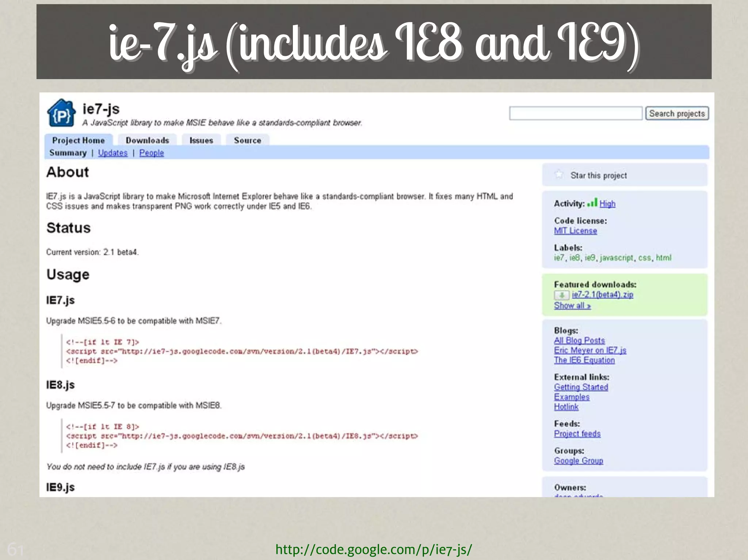Open the Getting Started link
Screen dimensions: 748x560
coord(581,387)
